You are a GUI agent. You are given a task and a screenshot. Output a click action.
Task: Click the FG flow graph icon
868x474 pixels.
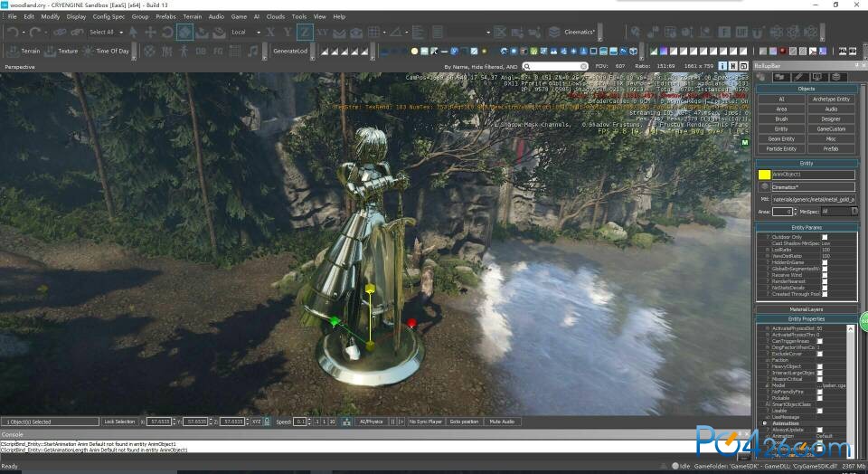(x=218, y=51)
